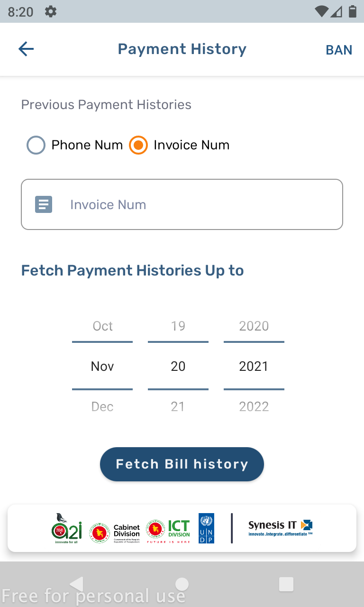
Task: Tap the back arrow icon
Action: [26, 49]
